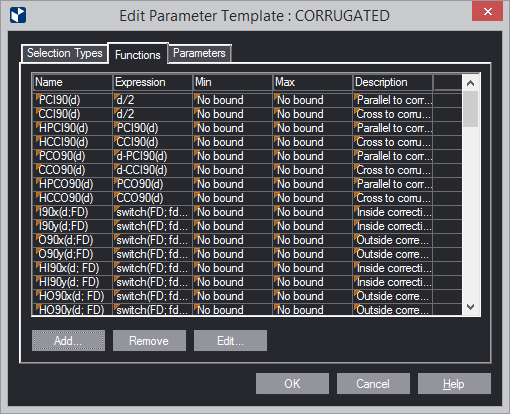This screenshot has width=510, height=414.
Task: Click the Description column header
Action: 393,82
